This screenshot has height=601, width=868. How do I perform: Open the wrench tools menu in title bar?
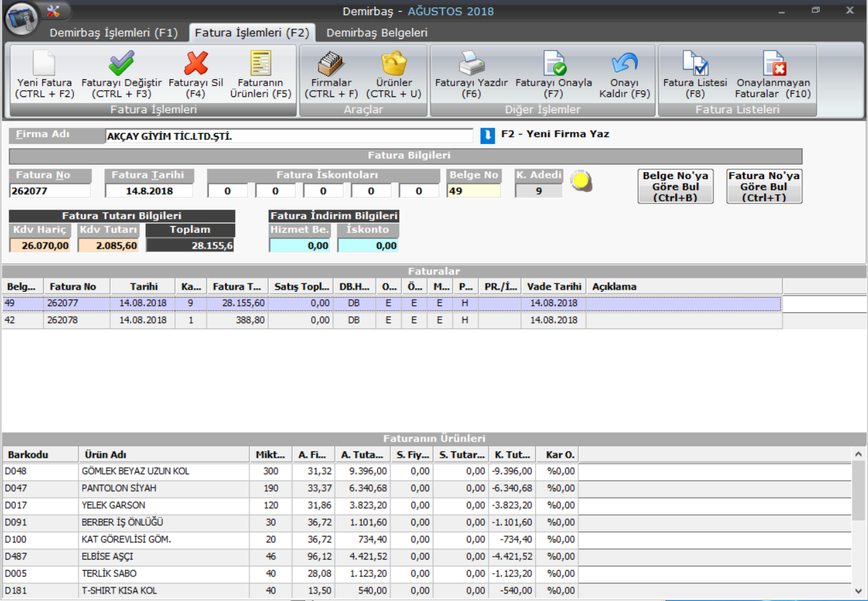coord(54,11)
